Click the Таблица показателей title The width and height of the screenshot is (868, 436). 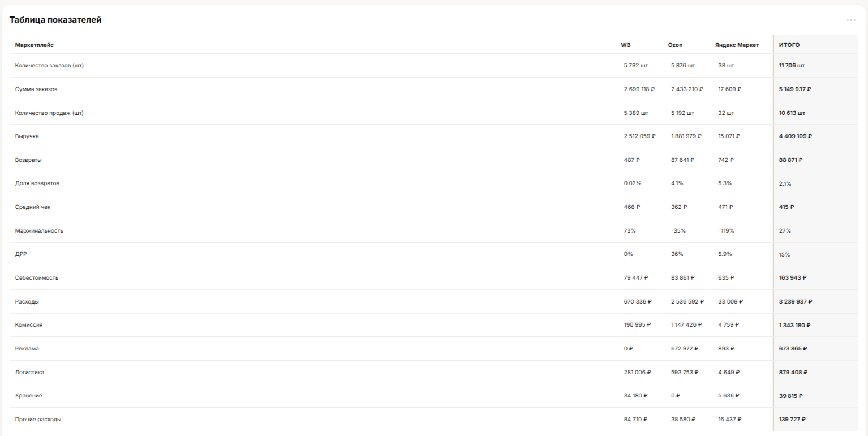tap(55, 20)
